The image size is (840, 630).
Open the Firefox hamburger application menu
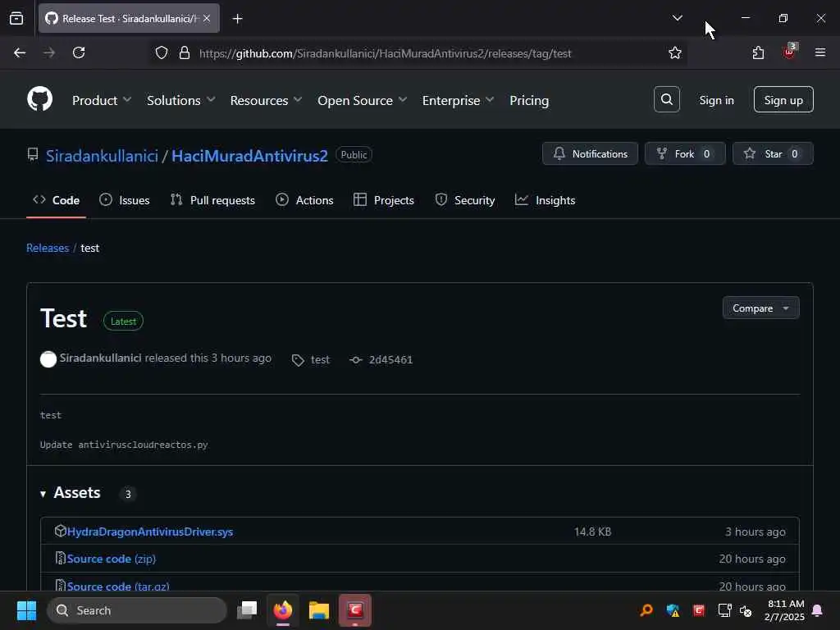820,52
